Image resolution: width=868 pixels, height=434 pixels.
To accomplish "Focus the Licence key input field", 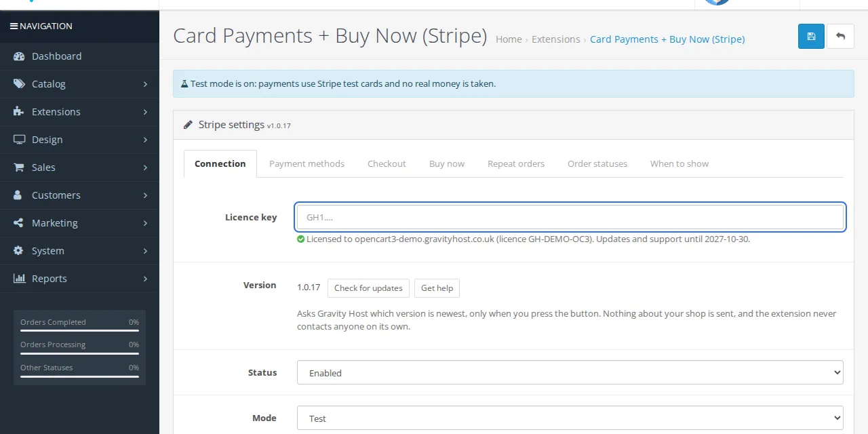I will click(x=570, y=217).
